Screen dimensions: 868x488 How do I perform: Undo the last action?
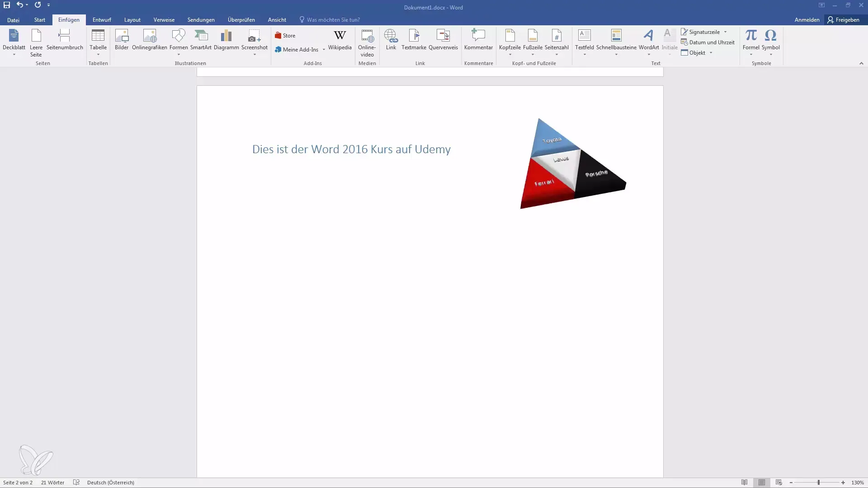click(19, 5)
